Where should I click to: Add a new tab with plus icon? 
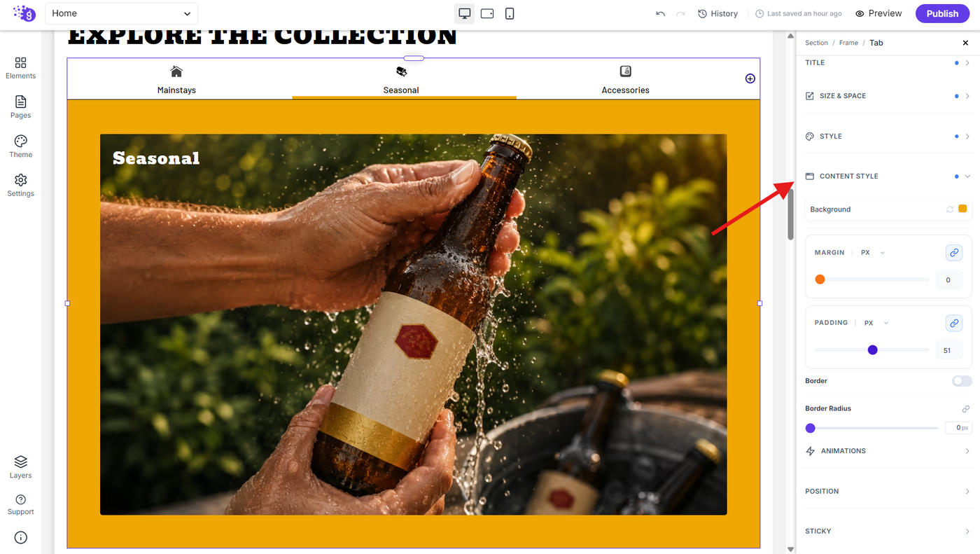click(x=750, y=78)
